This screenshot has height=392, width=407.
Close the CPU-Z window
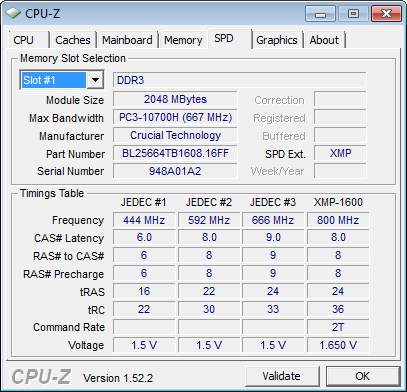pyautogui.click(x=386, y=14)
